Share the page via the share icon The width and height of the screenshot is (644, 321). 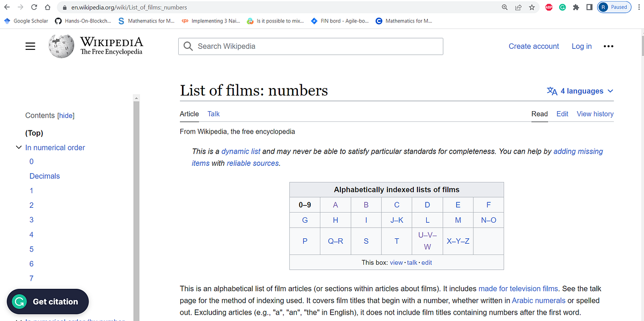click(x=518, y=7)
